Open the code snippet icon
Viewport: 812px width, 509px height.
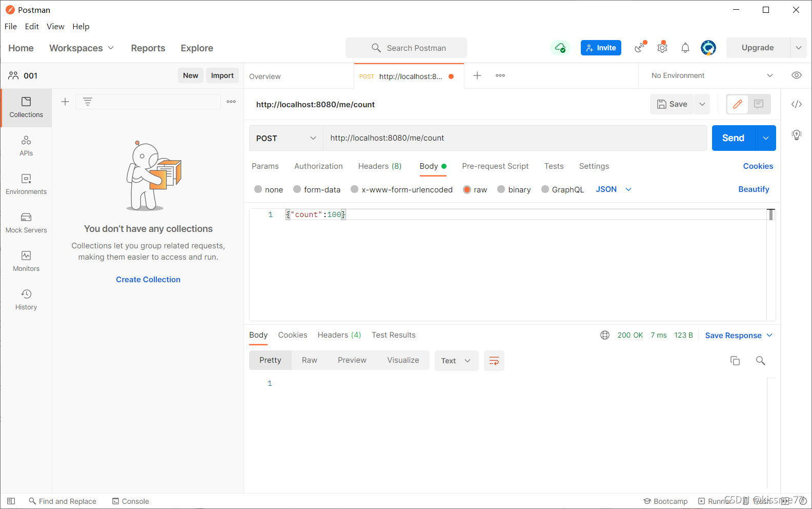click(796, 104)
